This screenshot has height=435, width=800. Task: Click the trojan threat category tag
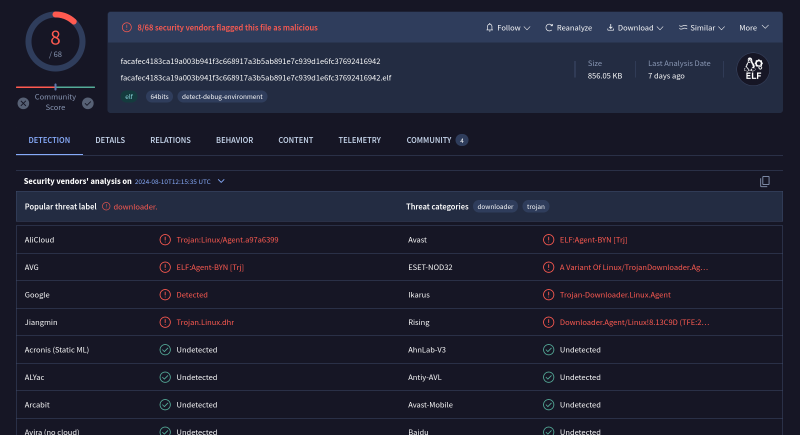(536, 206)
